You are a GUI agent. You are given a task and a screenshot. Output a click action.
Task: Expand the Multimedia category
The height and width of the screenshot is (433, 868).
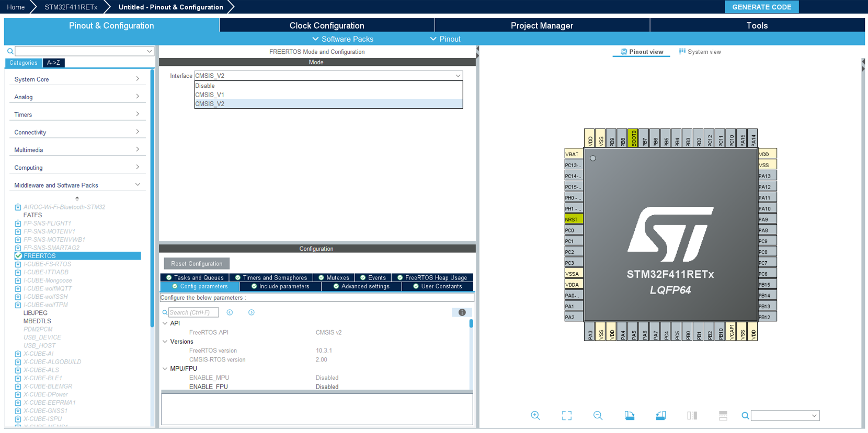(77, 150)
